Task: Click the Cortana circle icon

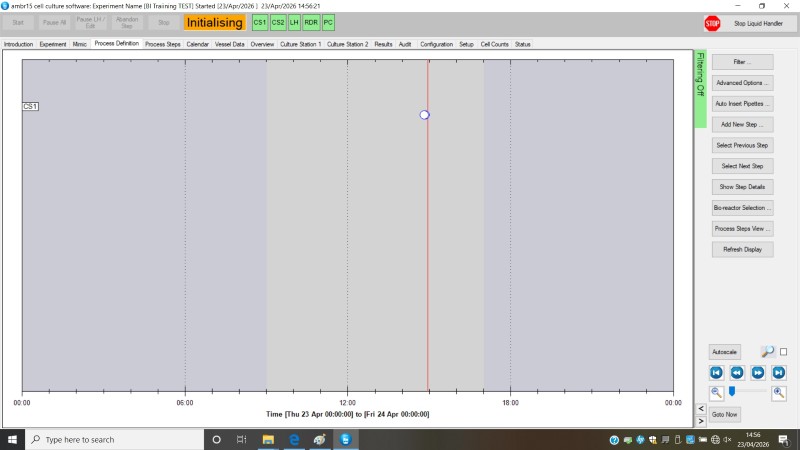Action: 216,439
